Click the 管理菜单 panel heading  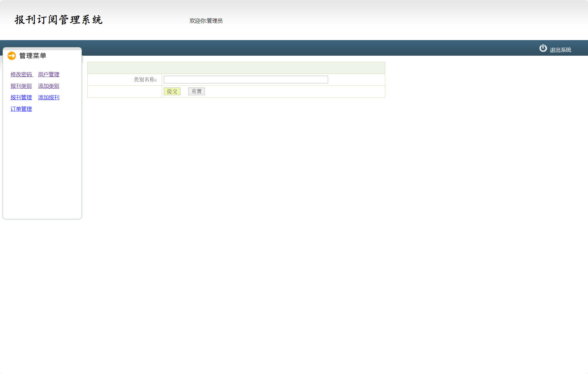[x=33, y=56]
